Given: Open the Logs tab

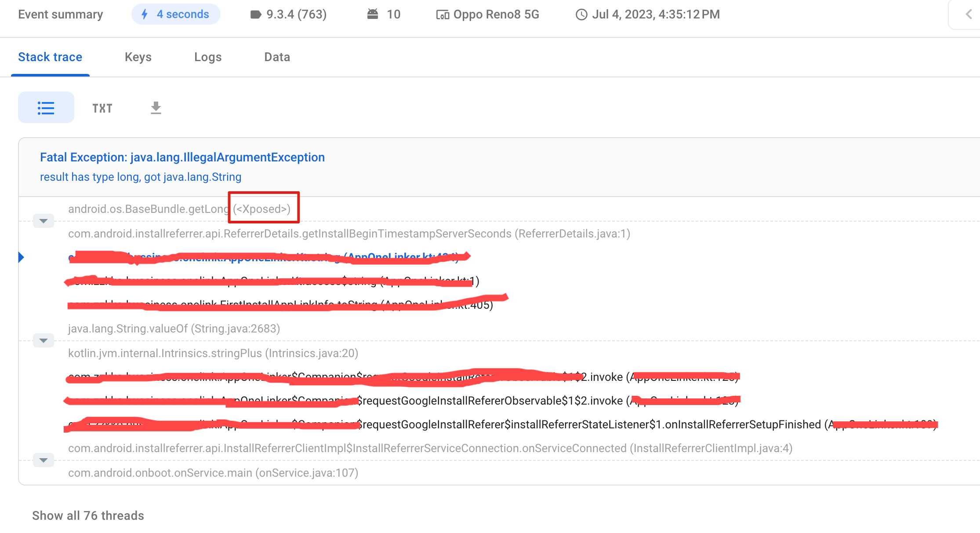Looking at the screenshot, I should (x=208, y=57).
